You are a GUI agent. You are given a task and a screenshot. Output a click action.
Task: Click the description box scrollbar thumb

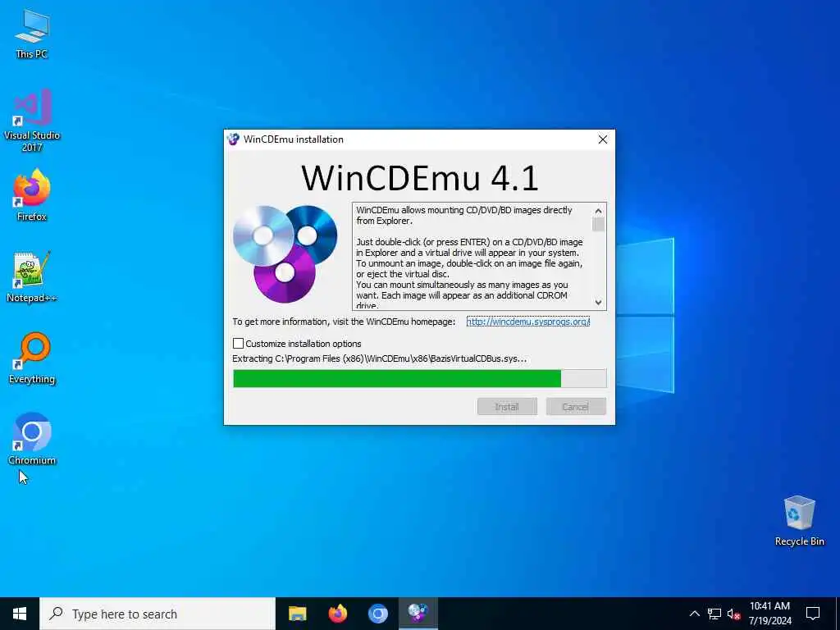(x=598, y=225)
